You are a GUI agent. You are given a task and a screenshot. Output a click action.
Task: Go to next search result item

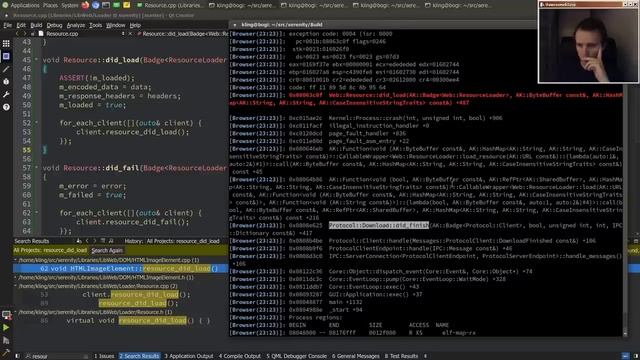[95, 241]
